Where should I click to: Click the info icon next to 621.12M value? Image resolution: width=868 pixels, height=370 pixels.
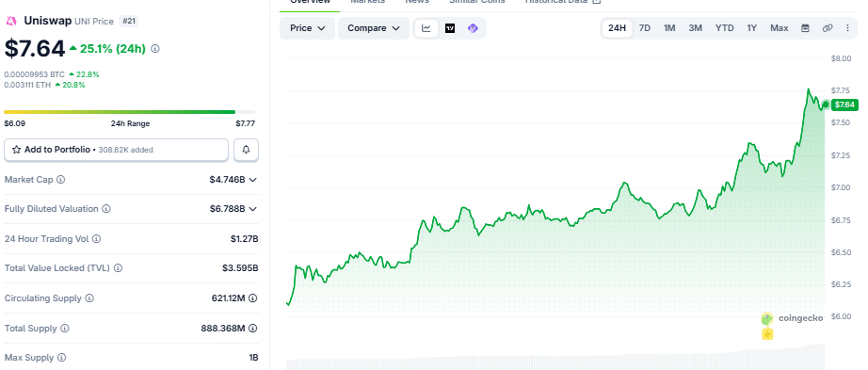coord(253,298)
